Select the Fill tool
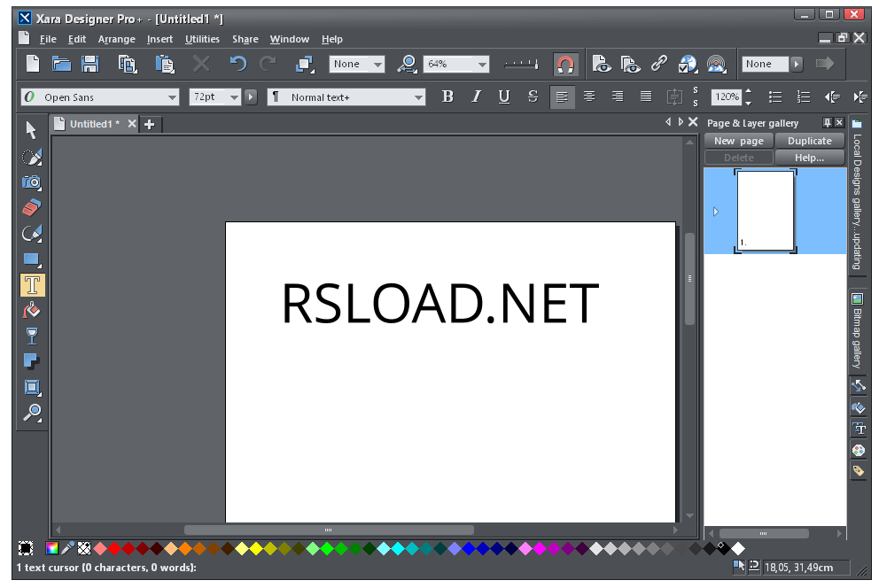The height and width of the screenshot is (588, 879). click(x=31, y=310)
